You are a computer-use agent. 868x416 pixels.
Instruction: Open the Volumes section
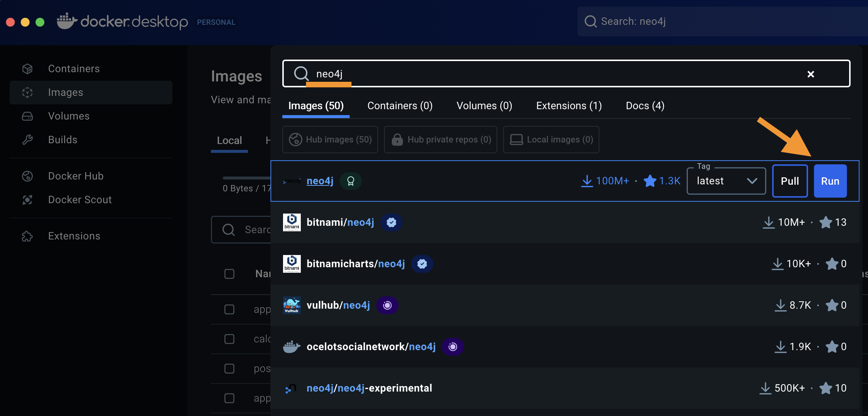coord(68,116)
